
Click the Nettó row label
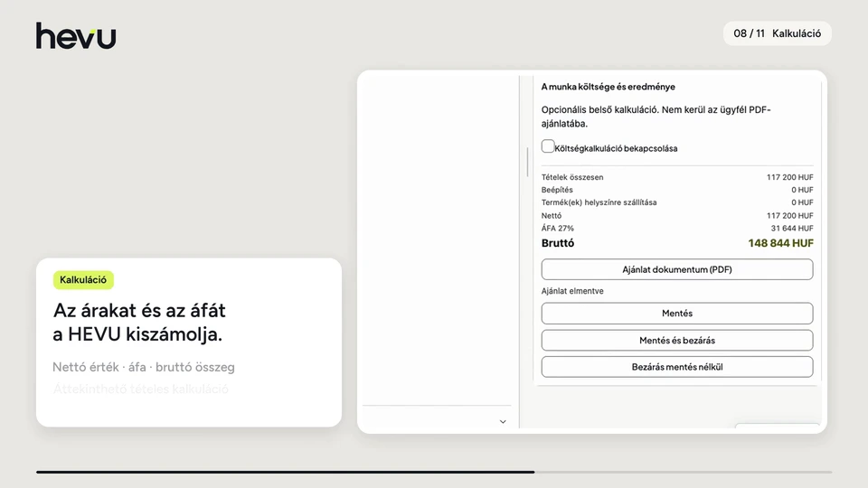click(x=552, y=216)
